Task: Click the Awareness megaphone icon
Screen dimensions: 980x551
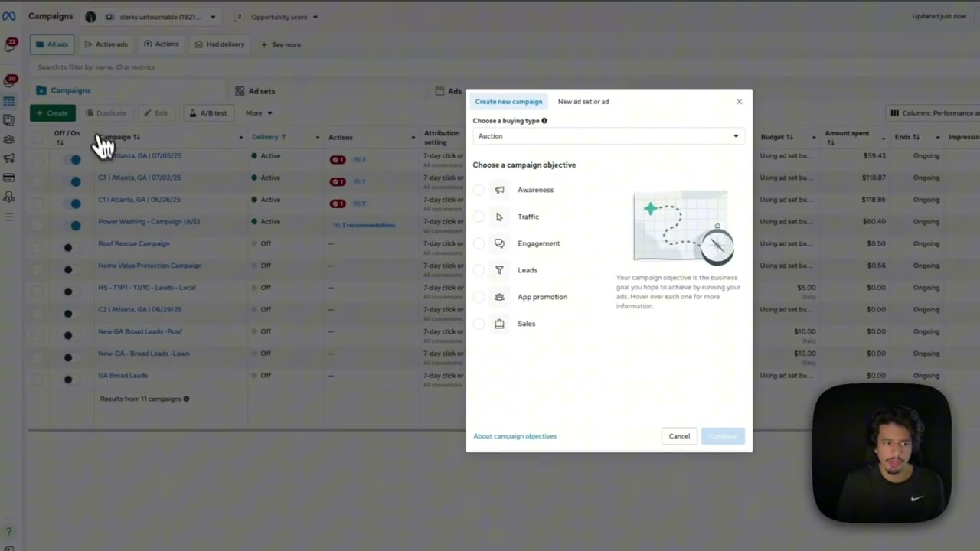Action: (499, 190)
